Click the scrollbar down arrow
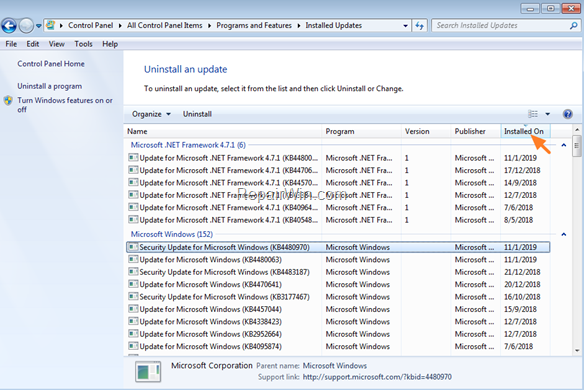Viewport: 584px width, 390px height. [x=577, y=350]
